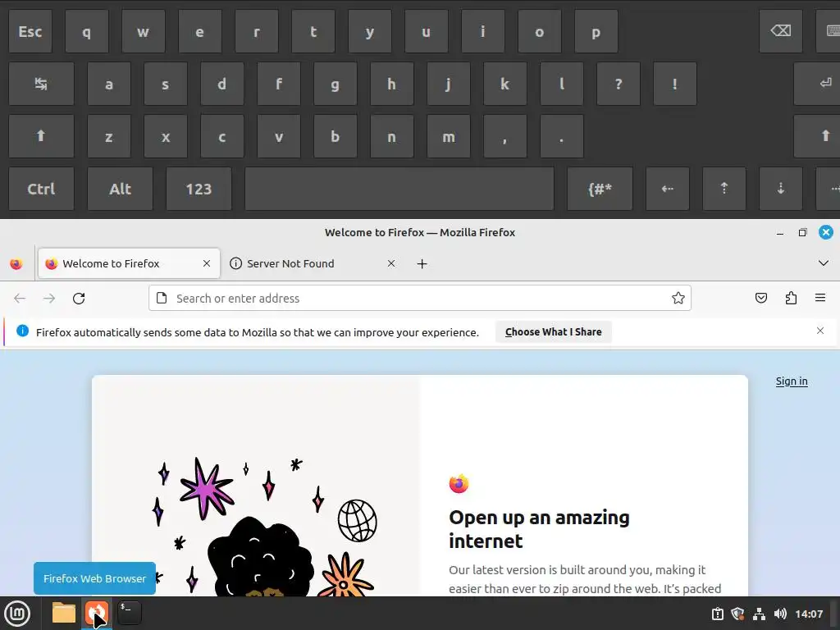Tap the question mark key
The width and height of the screenshot is (840, 630).
pos(619,84)
